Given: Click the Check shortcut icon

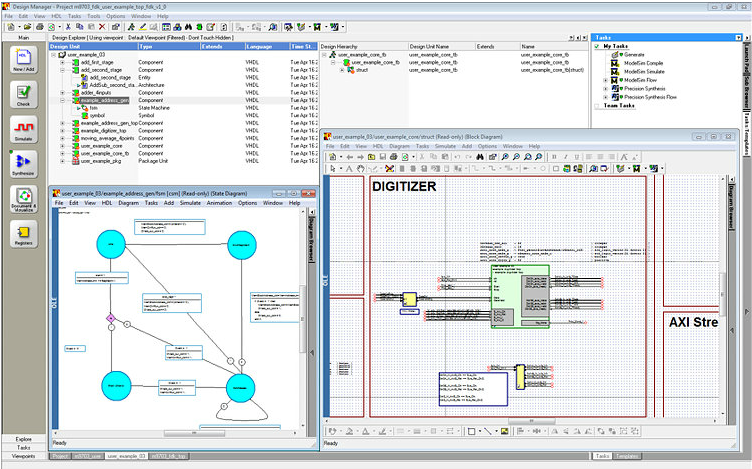Looking at the screenshot, I should click(x=23, y=94).
